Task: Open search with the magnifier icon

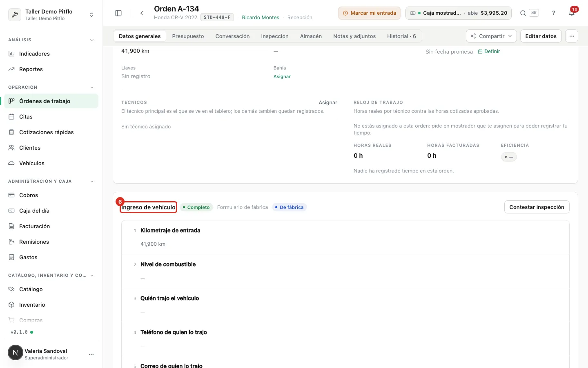Action: 523,13
